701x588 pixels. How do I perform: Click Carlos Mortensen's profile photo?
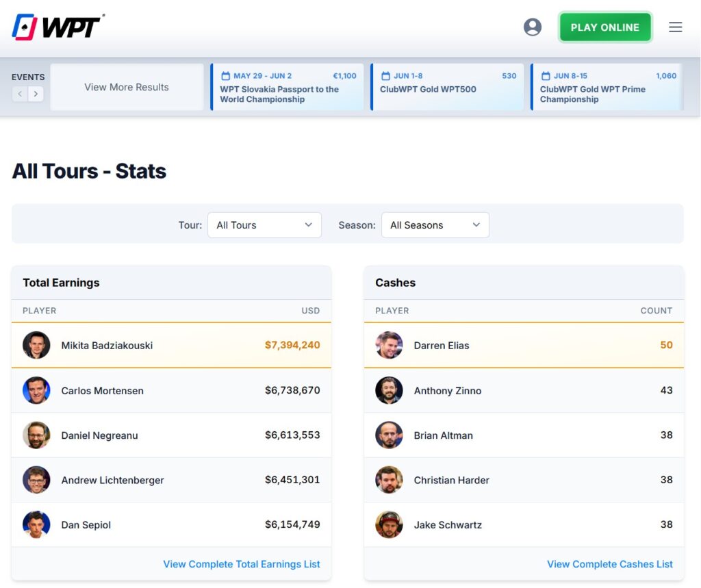[x=36, y=390]
